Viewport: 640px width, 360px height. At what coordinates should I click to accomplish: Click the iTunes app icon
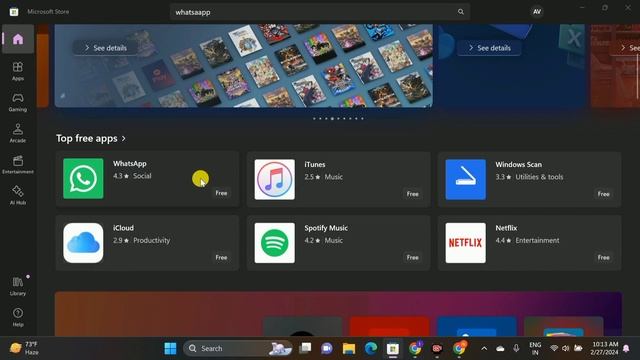pos(275,179)
